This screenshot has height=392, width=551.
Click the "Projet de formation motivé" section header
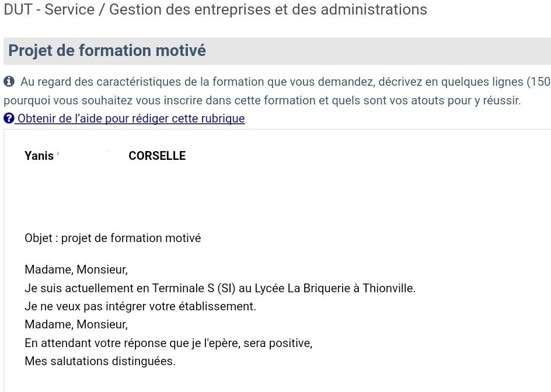click(x=107, y=51)
